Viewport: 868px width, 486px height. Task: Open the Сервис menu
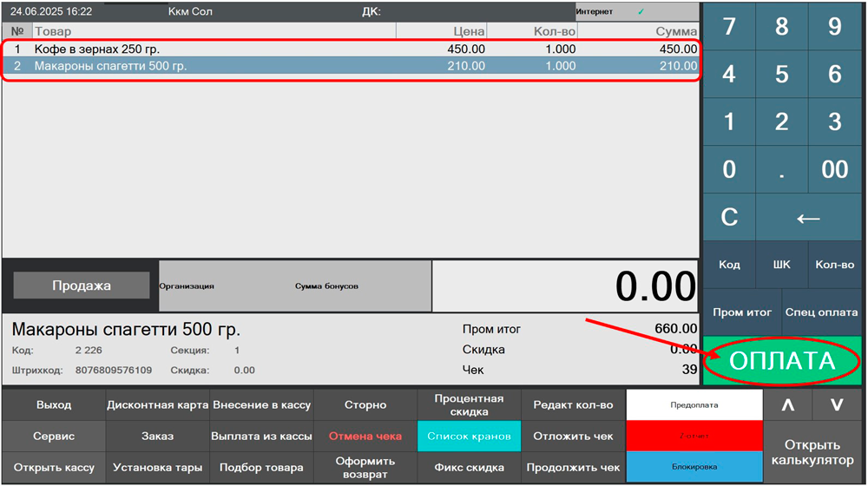click(x=54, y=436)
